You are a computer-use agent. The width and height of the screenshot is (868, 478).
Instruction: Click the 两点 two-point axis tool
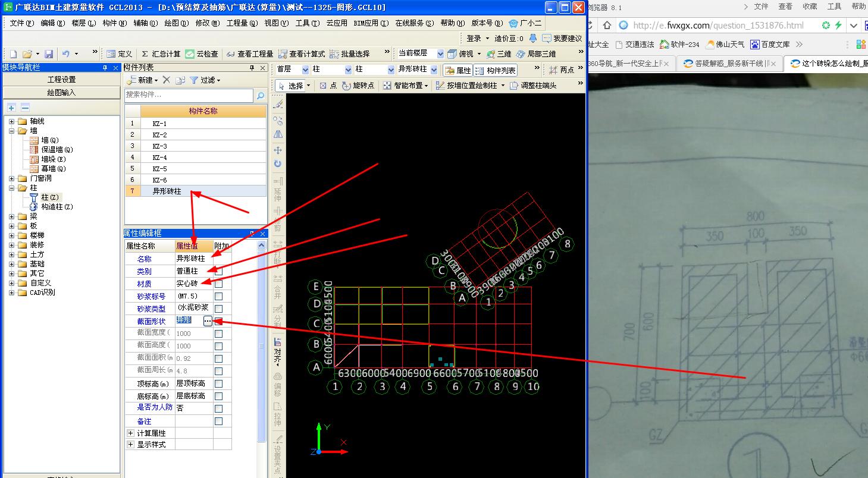point(562,70)
